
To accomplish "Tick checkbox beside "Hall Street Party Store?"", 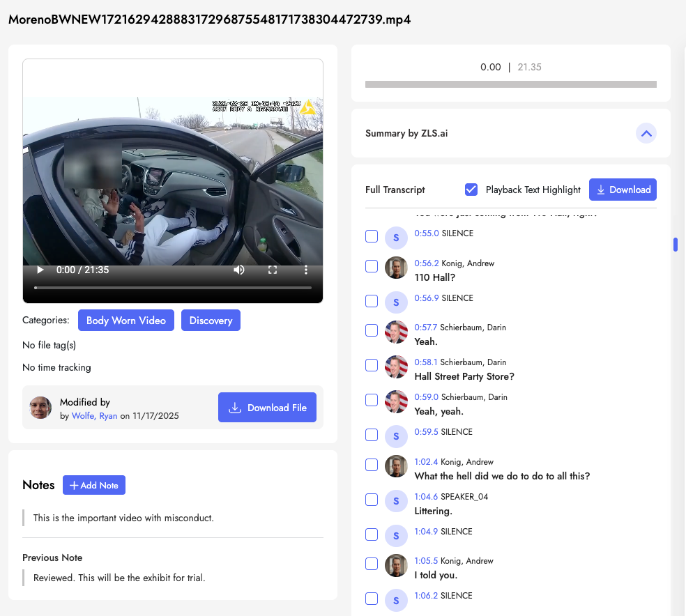I will [372, 365].
